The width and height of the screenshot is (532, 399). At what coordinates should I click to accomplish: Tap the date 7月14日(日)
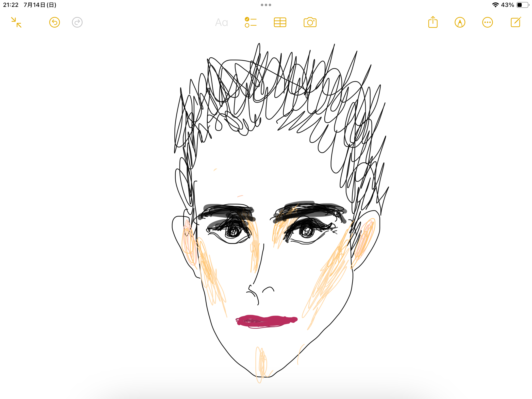pyautogui.click(x=40, y=5)
